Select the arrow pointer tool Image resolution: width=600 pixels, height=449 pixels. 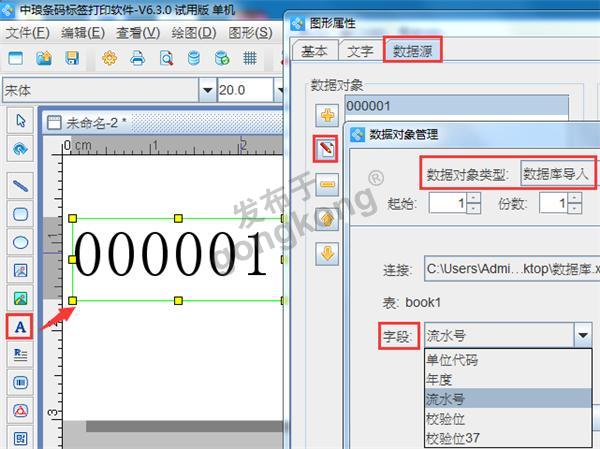[x=20, y=121]
